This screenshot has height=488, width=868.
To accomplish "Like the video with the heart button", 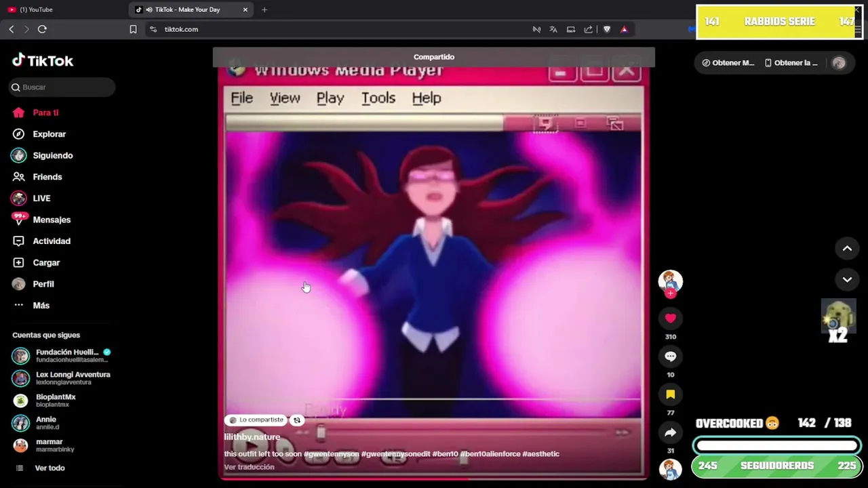I will coord(671,319).
